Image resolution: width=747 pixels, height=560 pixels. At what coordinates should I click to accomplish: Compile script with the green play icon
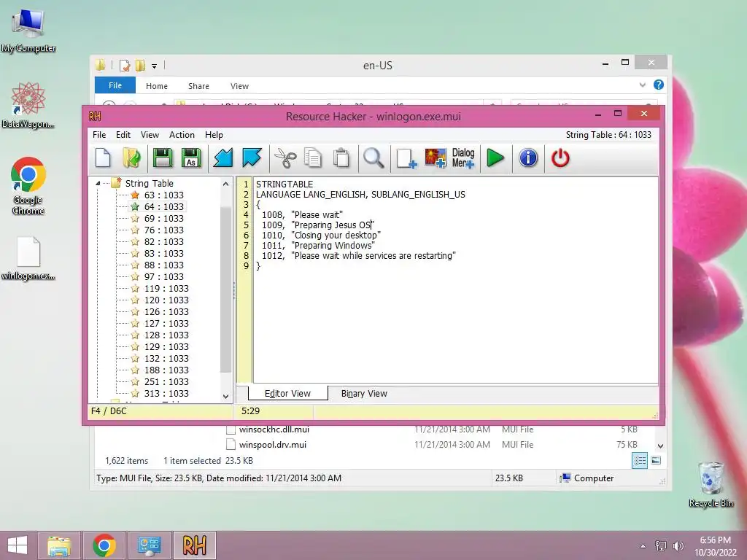tap(495, 158)
